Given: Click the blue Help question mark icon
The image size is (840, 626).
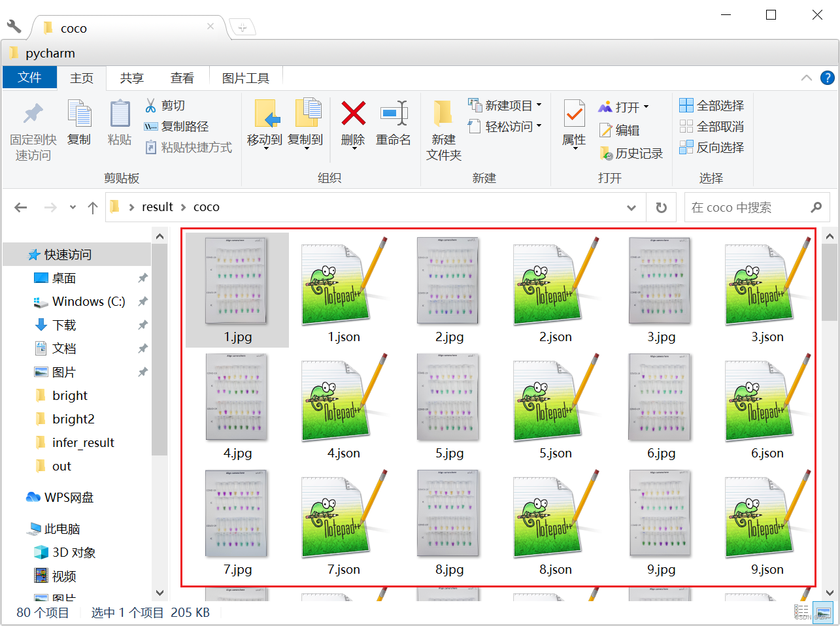Looking at the screenshot, I should click(827, 78).
